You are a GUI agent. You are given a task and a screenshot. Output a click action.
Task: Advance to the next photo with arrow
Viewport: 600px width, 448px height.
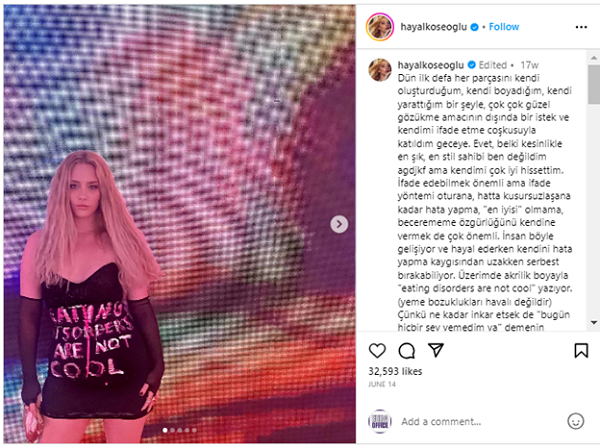[339, 224]
